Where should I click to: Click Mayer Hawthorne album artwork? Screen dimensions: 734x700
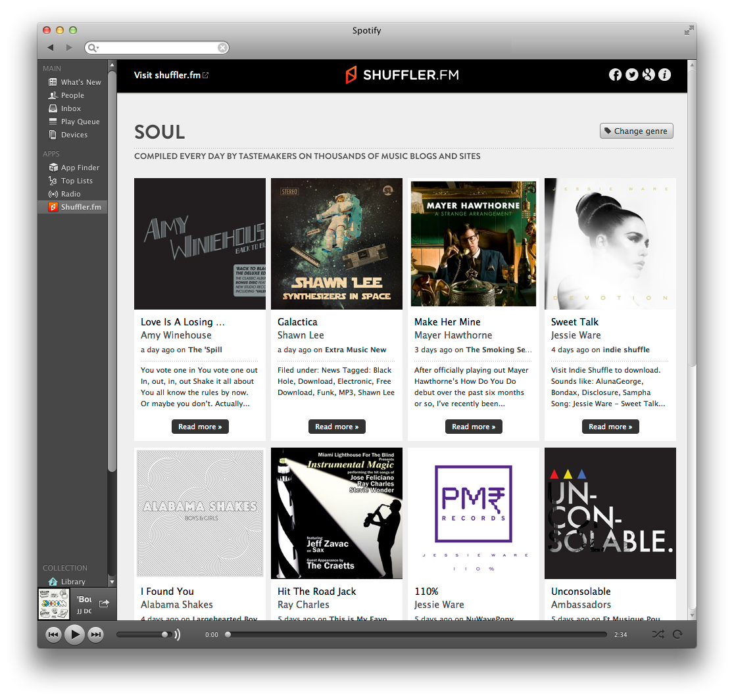[x=474, y=244]
